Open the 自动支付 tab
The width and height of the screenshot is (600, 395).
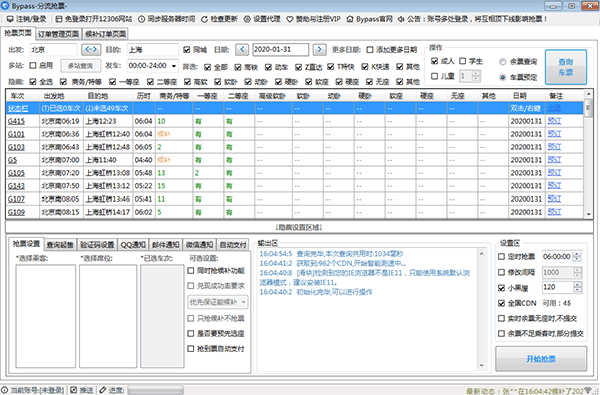pos(232,245)
